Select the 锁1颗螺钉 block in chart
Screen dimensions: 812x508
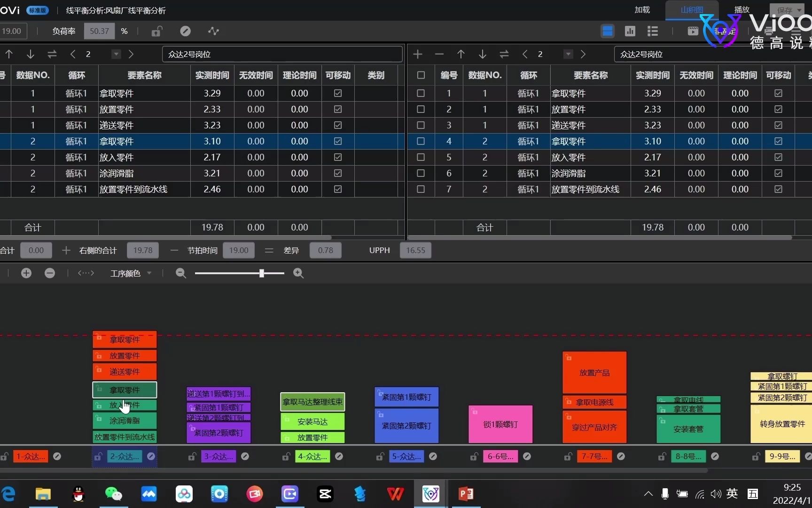[500, 424]
